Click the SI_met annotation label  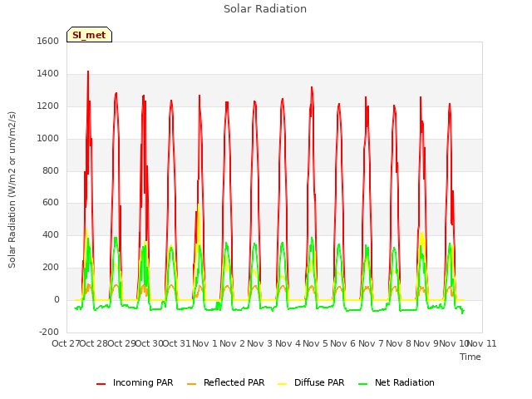[89, 35]
